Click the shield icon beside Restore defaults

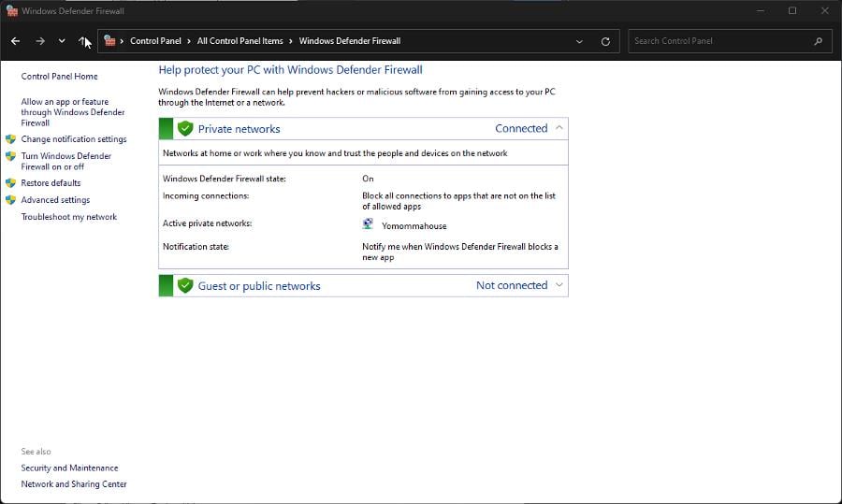click(10, 183)
